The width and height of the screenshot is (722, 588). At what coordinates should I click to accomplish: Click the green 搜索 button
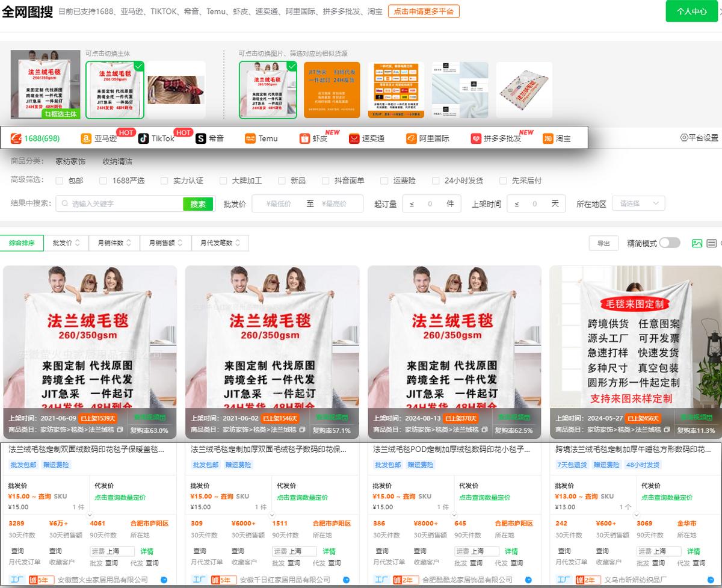click(x=197, y=203)
